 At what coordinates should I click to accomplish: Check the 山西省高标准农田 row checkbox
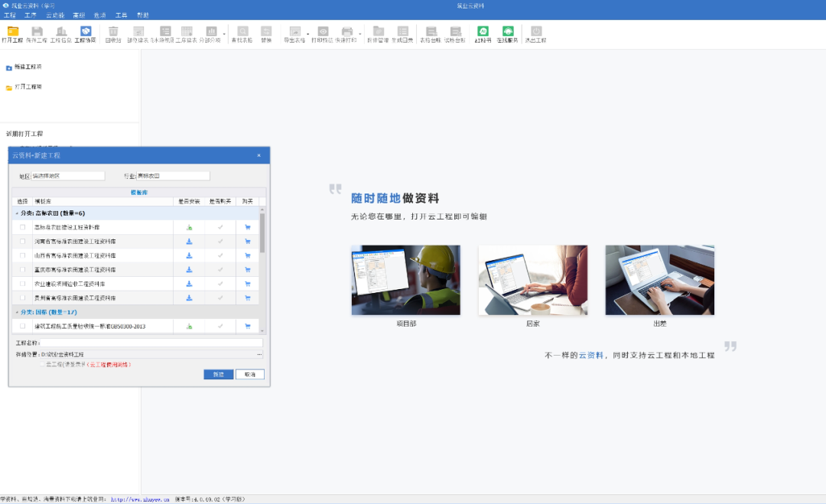tap(23, 255)
